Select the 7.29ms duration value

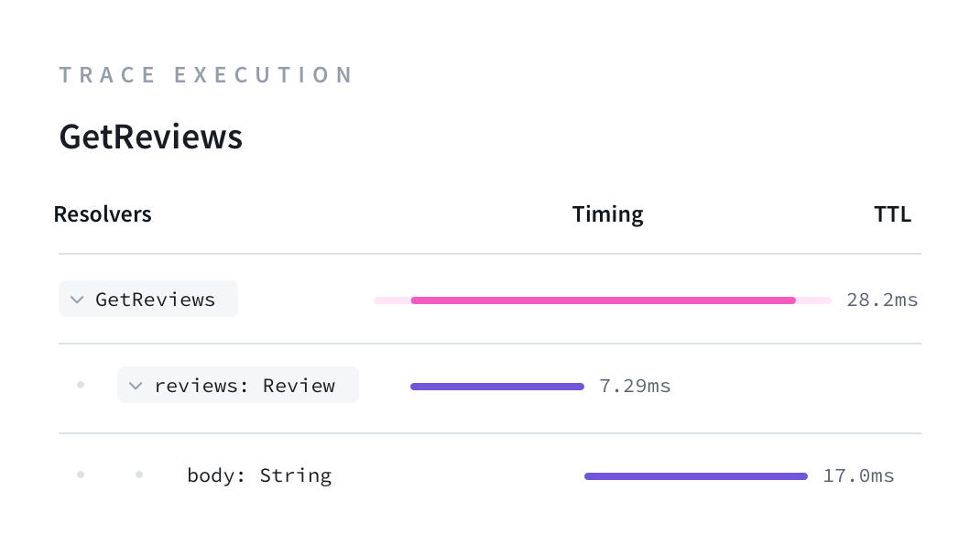coord(635,386)
